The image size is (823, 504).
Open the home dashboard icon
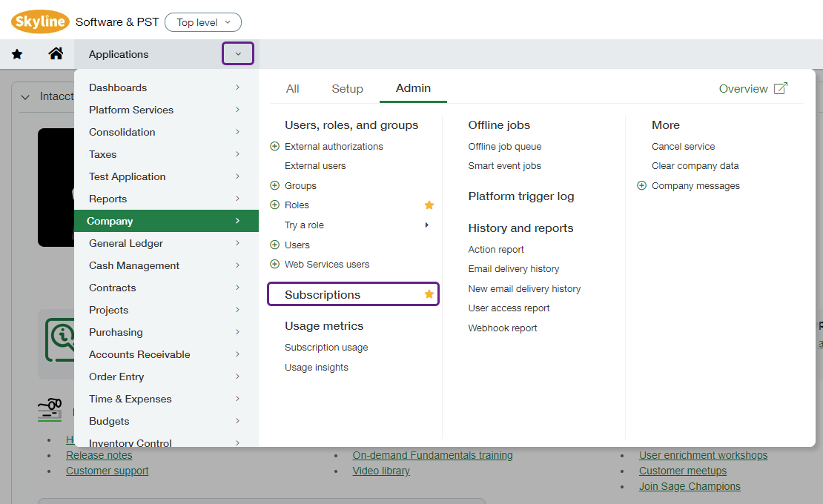point(56,53)
